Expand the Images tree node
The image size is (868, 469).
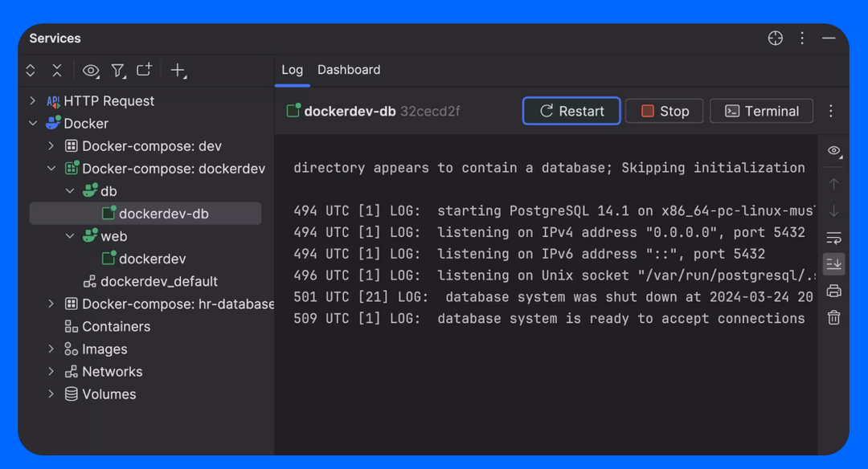(51, 349)
